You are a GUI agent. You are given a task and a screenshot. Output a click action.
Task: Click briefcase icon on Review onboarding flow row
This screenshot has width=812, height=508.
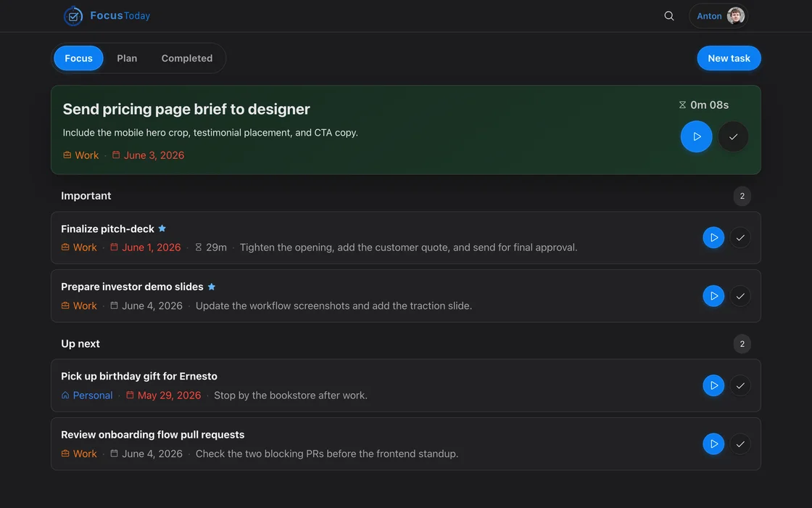coord(65,454)
